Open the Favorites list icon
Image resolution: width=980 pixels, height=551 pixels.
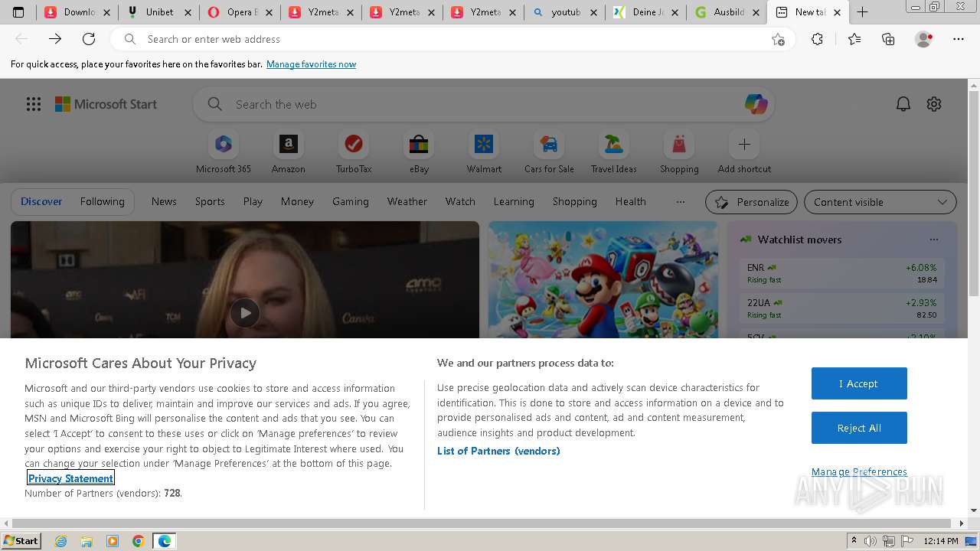(x=854, y=39)
